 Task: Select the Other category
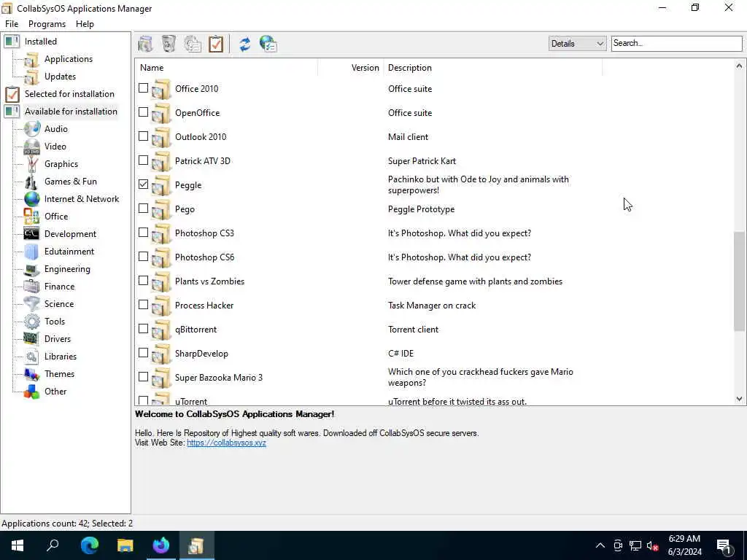(x=55, y=392)
